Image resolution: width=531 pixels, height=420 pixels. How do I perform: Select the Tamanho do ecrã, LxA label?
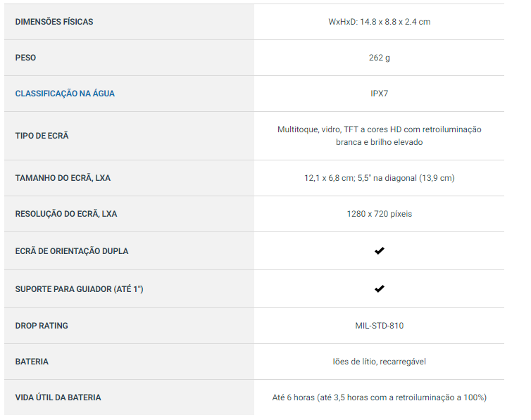point(63,178)
